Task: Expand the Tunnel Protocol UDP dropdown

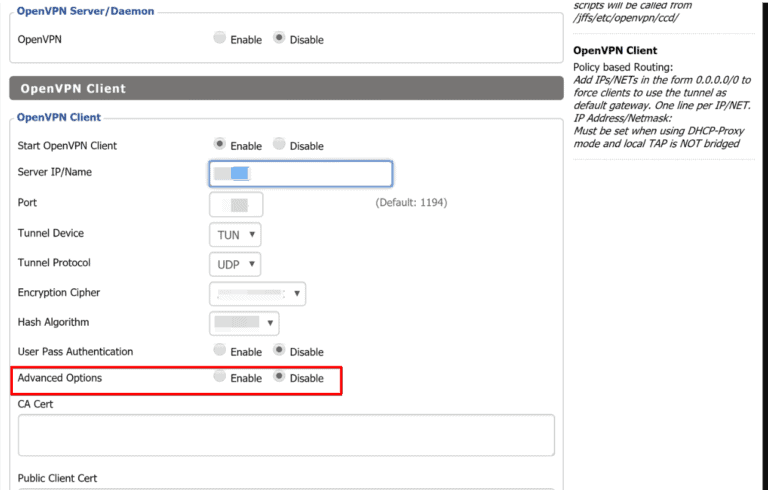Action: [235, 265]
